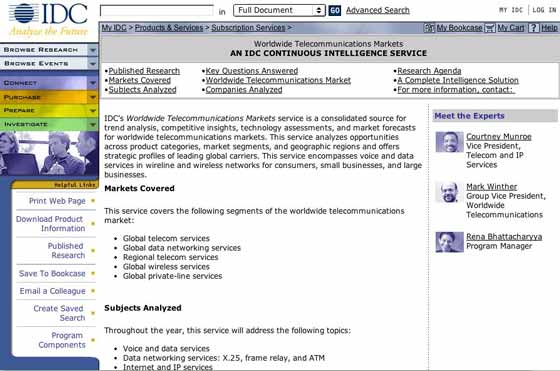Open the My Bookcase icon

429,28
